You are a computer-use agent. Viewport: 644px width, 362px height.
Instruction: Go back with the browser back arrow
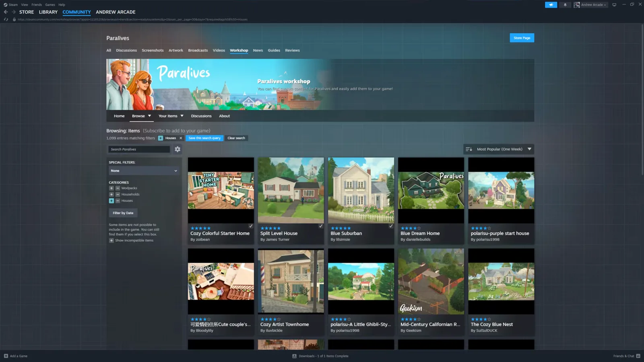click(x=6, y=12)
